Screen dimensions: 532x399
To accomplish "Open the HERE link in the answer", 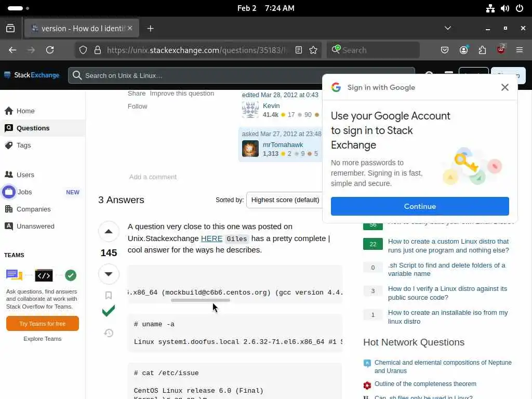I will pos(211,238).
